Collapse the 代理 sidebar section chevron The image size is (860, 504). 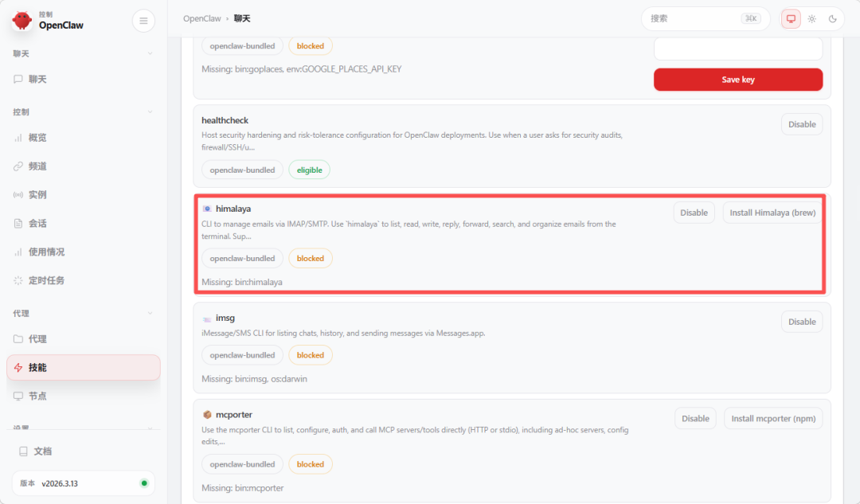point(150,313)
